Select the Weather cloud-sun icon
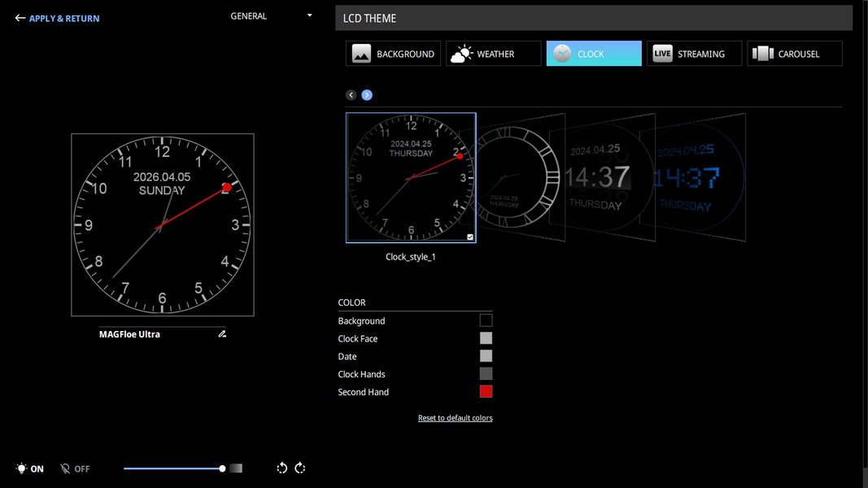This screenshot has width=868, height=488. (461, 54)
